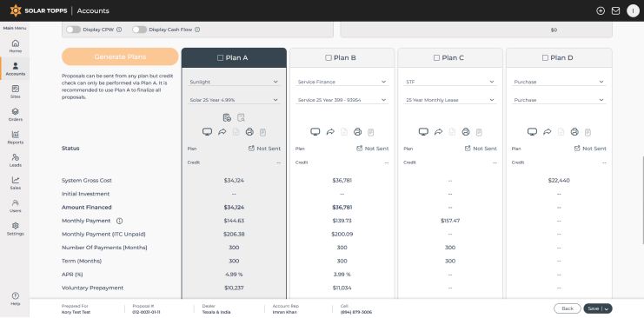Click Monthly Payment info icon
644x318 pixels.
coord(120,221)
